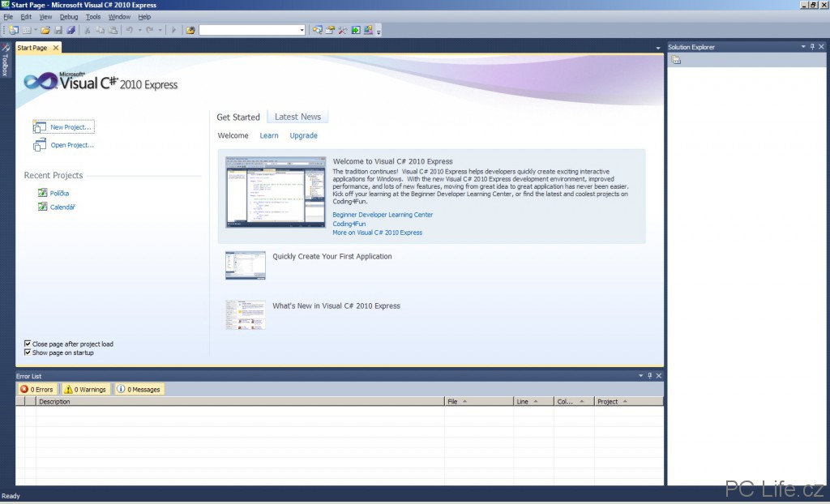Open the Window menu
The image size is (830, 504).
[119, 17]
